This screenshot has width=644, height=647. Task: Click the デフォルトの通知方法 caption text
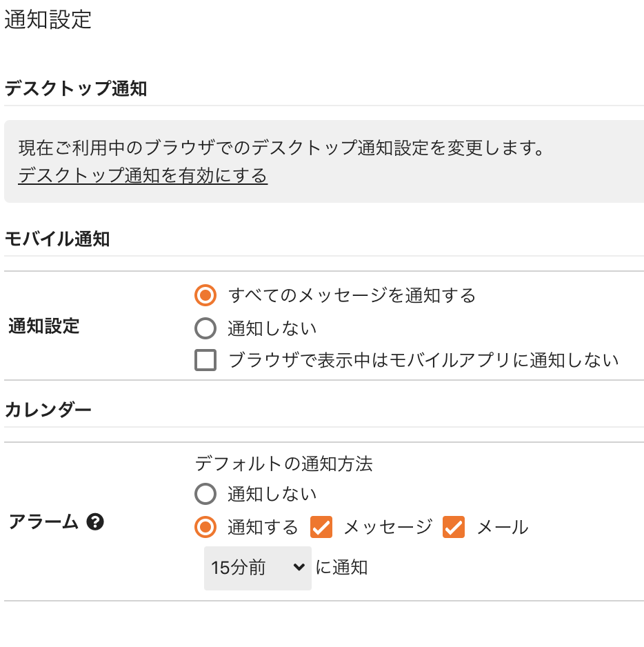click(x=284, y=464)
